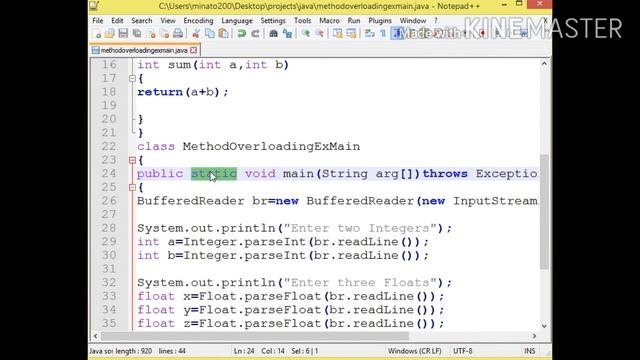This screenshot has height=360, width=640.
Task: Click the horizontal scrollbar thumb
Action: [255, 336]
